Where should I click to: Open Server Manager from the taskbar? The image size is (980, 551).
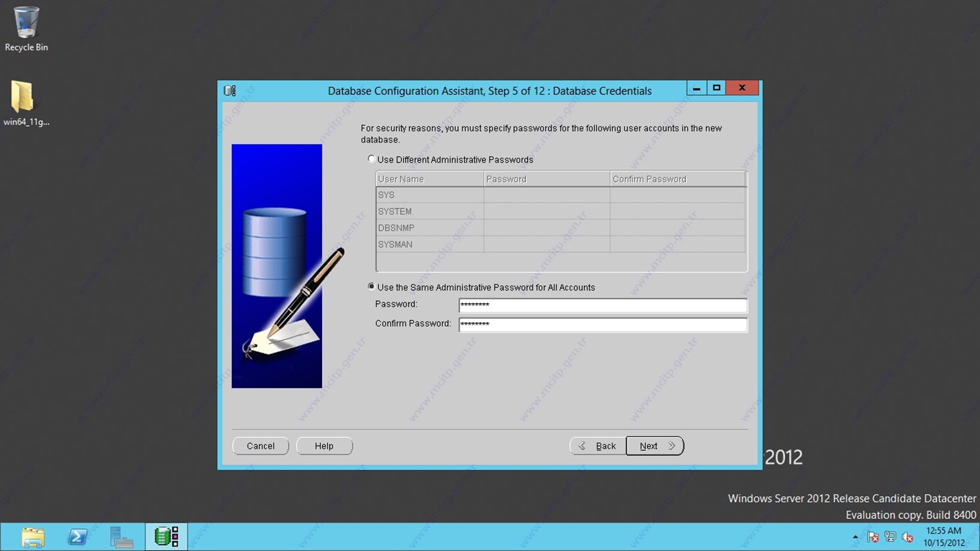(x=122, y=537)
